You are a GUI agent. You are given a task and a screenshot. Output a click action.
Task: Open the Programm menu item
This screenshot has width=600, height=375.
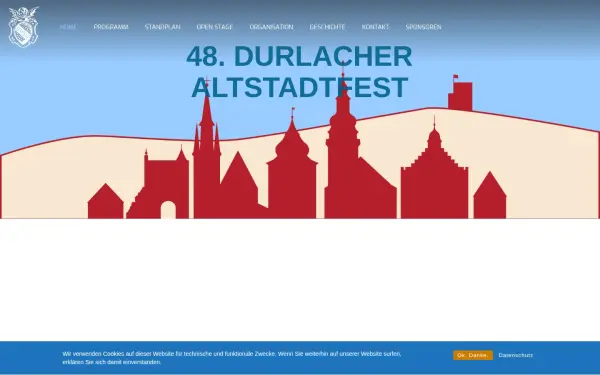pos(111,27)
